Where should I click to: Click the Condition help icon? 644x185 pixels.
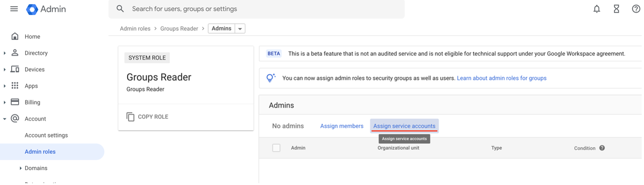[602, 148]
